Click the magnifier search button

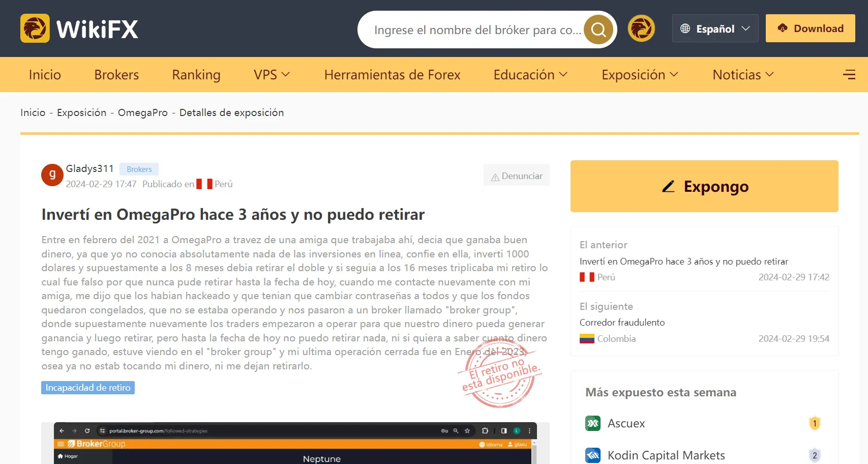[x=598, y=30]
